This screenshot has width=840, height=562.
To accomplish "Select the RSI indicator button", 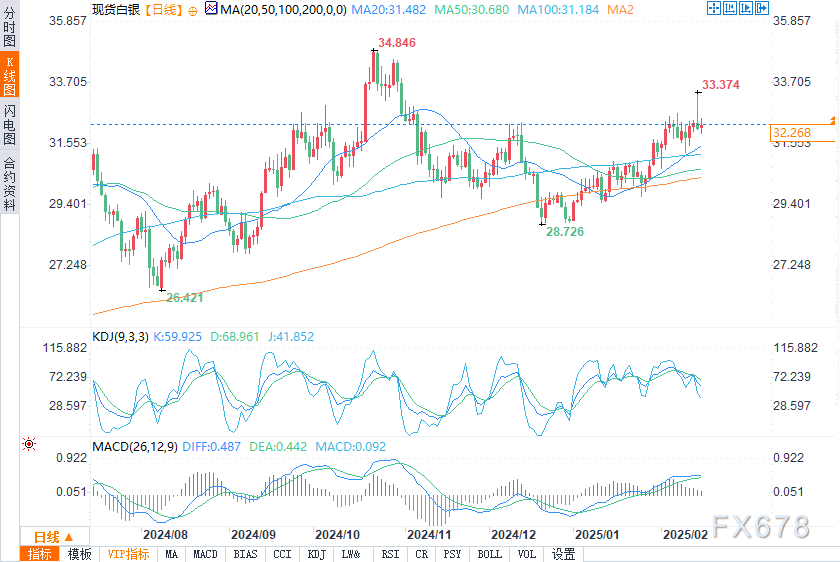I will coord(390,554).
